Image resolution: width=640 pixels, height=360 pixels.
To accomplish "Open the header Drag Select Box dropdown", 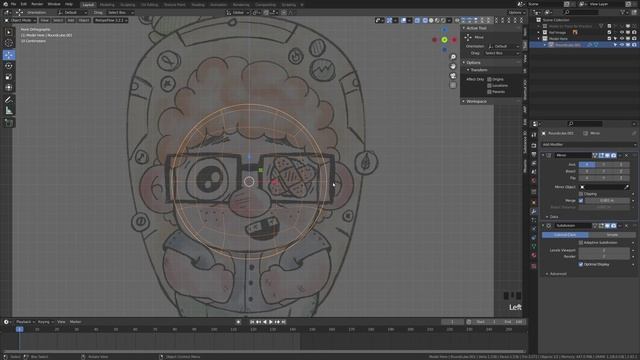I will click(119, 13).
